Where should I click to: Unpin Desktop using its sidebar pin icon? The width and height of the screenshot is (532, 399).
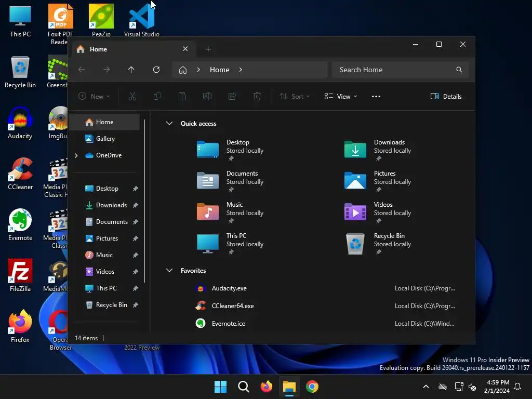(x=136, y=189)
